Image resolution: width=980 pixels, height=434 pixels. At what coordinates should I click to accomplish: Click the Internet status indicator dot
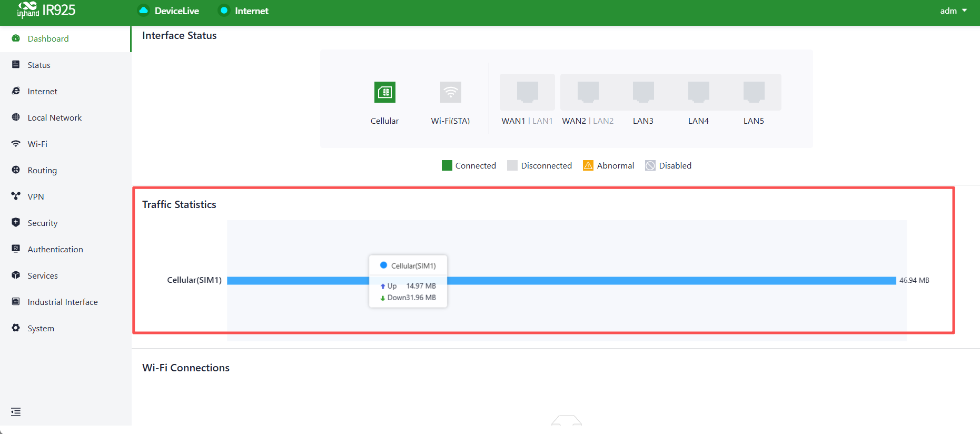point(224,11)
